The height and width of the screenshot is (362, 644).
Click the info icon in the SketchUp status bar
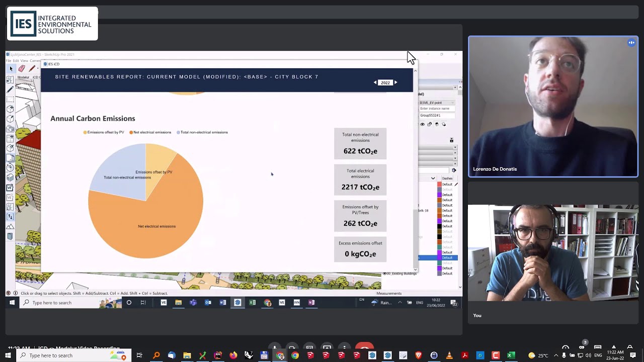(15, 293)
